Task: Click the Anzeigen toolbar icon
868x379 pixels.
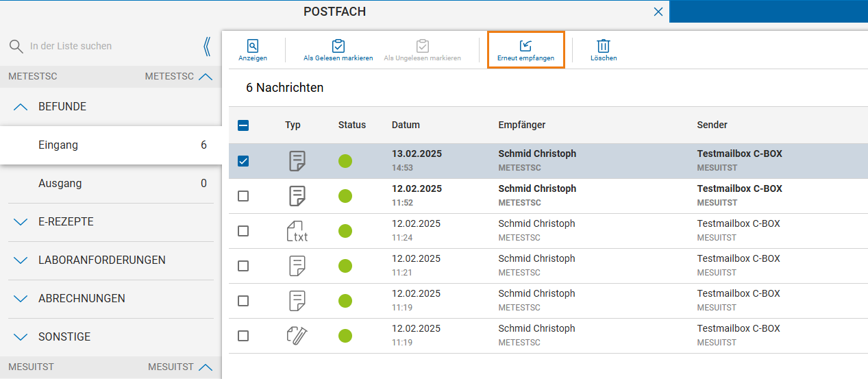Action: tap(253, 46)
